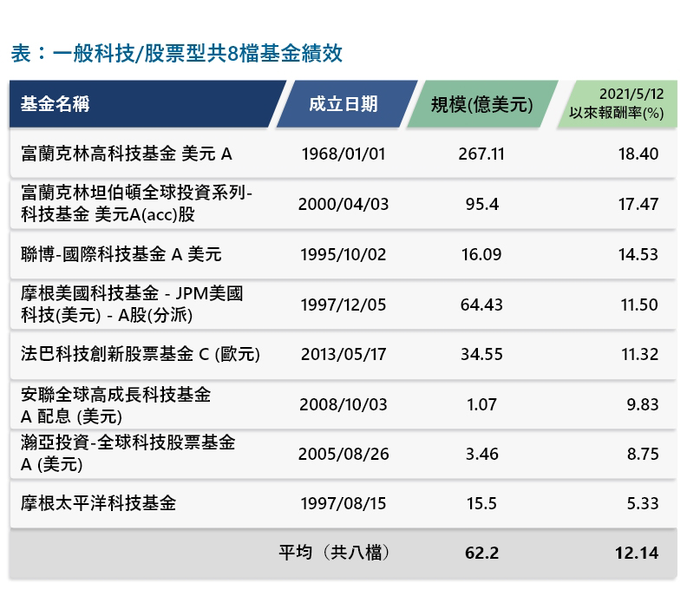This screenshot has height=616, width=687.
Task: Click size value '15.5'
Action: point(481,504)
